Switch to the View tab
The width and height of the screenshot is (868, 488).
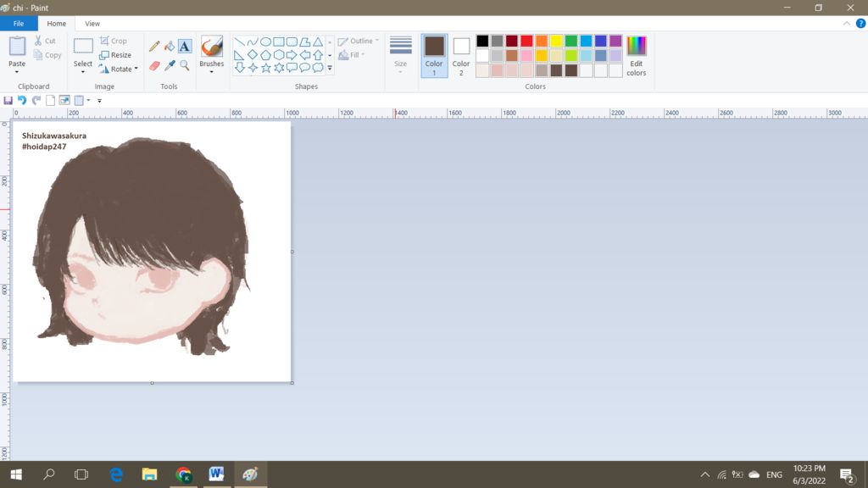(92, 23)
